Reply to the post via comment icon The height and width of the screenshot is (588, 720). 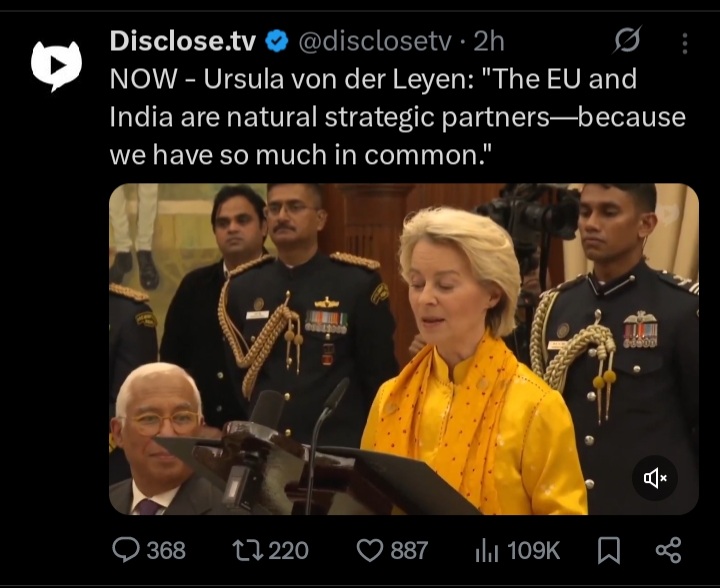pyautogui.click(x=126, y=549)
